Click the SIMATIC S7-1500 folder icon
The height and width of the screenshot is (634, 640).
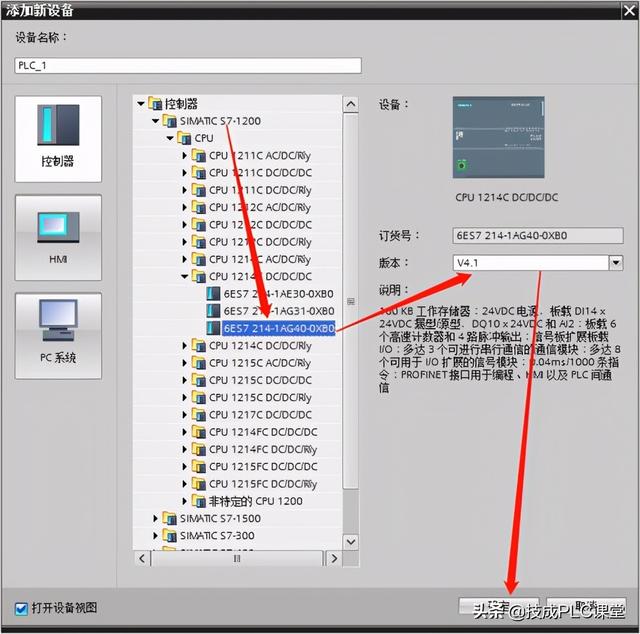pyautogui.click(x=170, y=518)
